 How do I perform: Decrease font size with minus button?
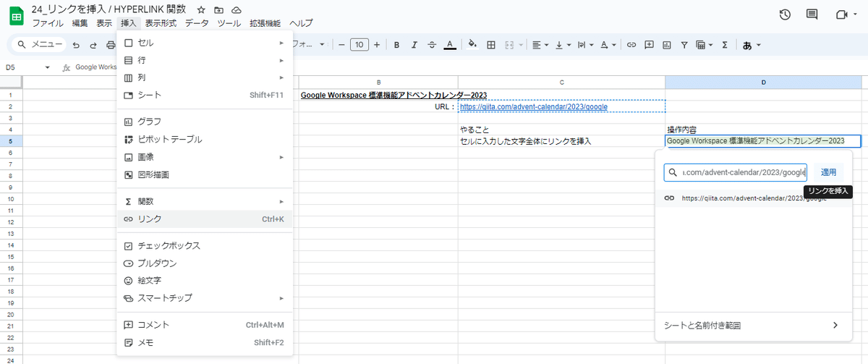click(x=341, y=45)
